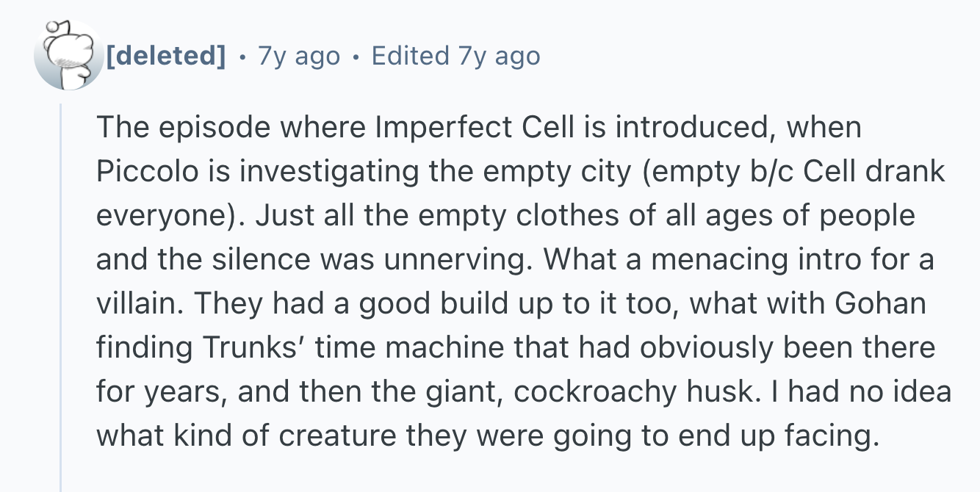
Task: Click the "7y ago" post timestamp
Action: pos(299,56)
